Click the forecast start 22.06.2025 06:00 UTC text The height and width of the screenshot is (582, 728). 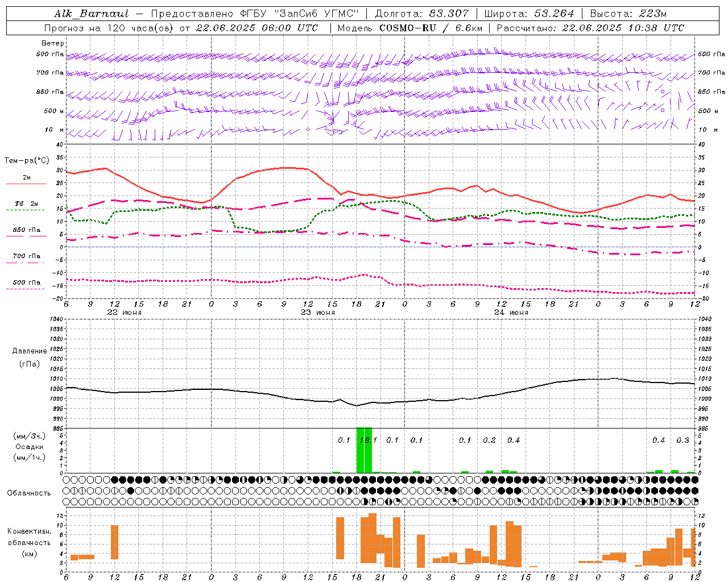[x=257, y=28]
